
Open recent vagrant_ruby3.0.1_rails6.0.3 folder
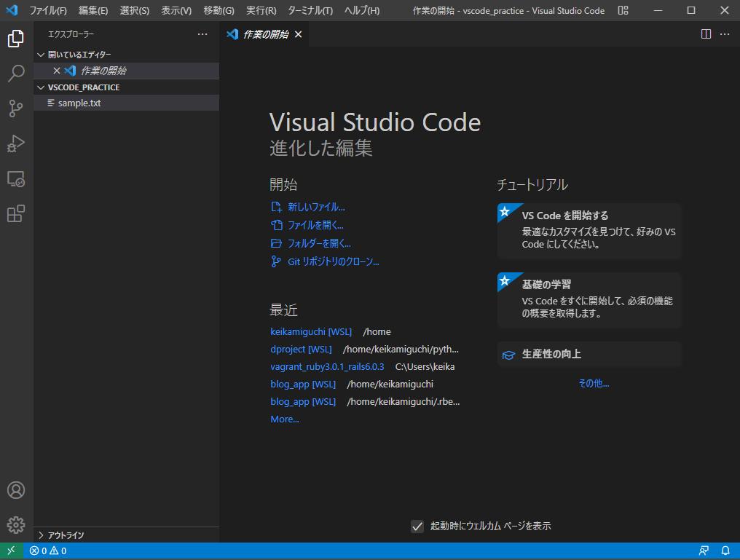327,366
